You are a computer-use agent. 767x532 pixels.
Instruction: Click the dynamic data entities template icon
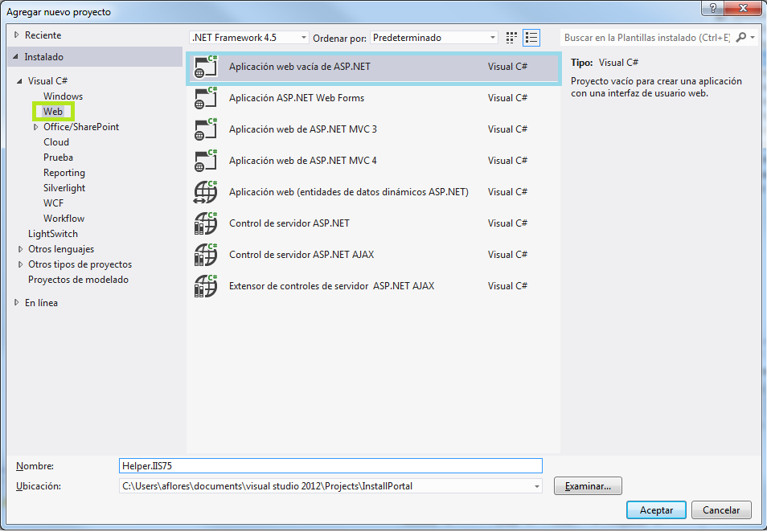(206, 192)
